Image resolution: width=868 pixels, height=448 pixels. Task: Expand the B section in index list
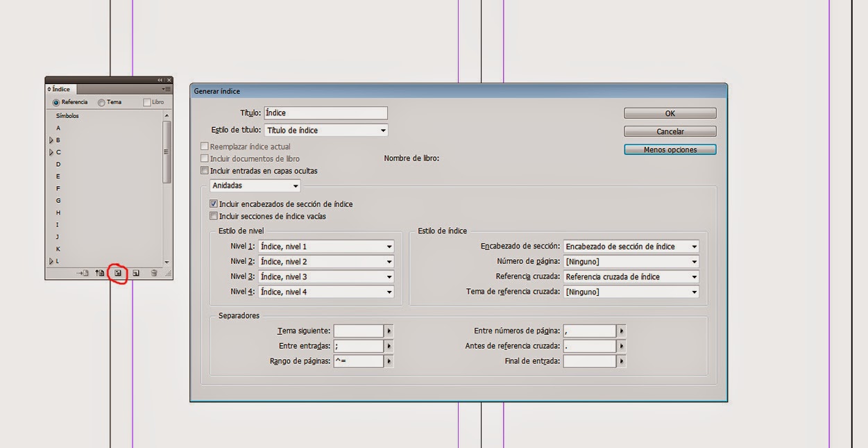coord(51,140)
